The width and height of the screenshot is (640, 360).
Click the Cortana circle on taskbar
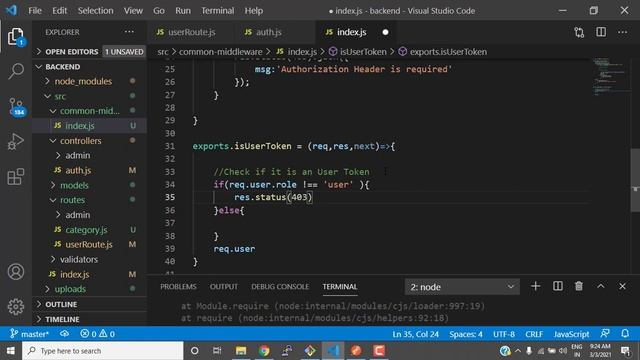pos(195,351)
